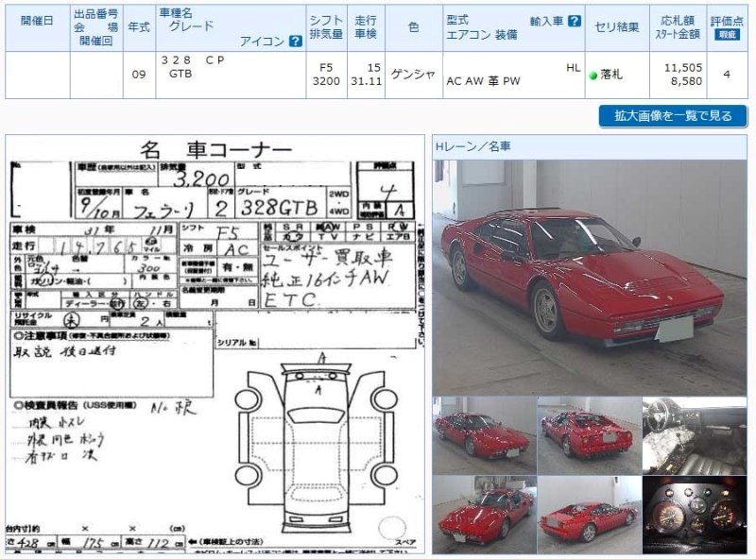Click the 開催日 column header

coord(37,21)
